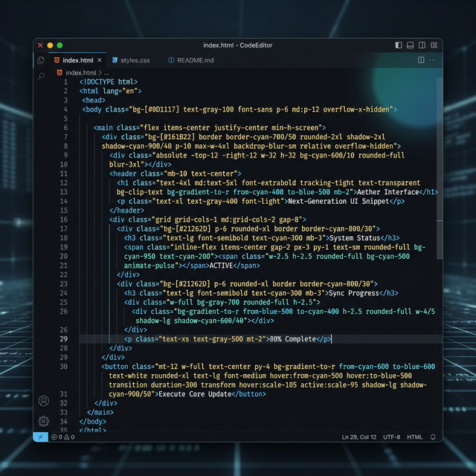
Task: Click the CSS icon on styles.css tab
Action: (115, 60)
